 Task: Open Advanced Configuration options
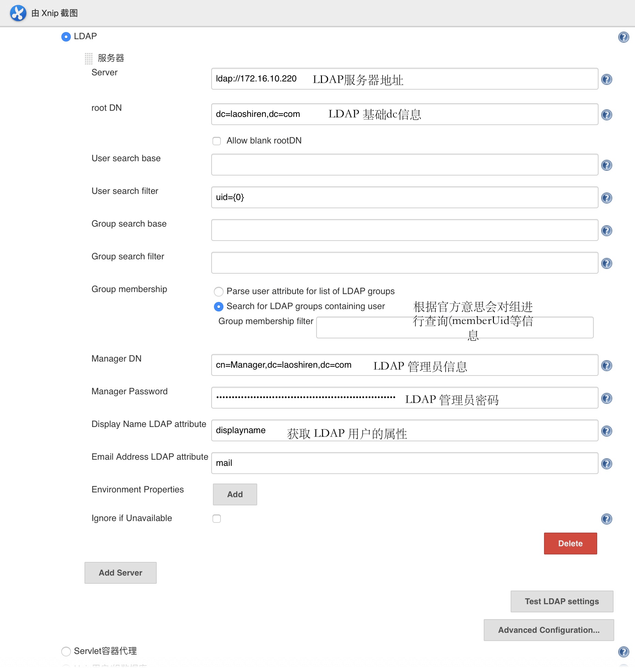[549, 630]
